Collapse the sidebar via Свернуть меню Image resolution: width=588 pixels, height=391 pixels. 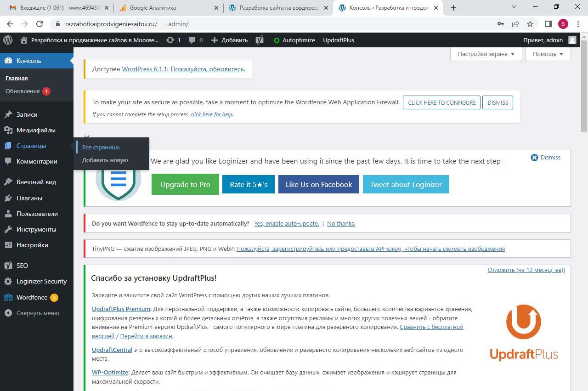pos(37,313)
